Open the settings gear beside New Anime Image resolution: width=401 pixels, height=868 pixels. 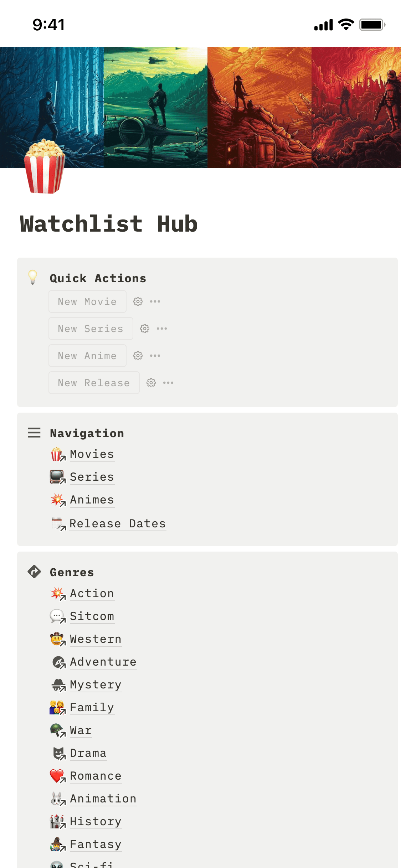click(138, 355)
